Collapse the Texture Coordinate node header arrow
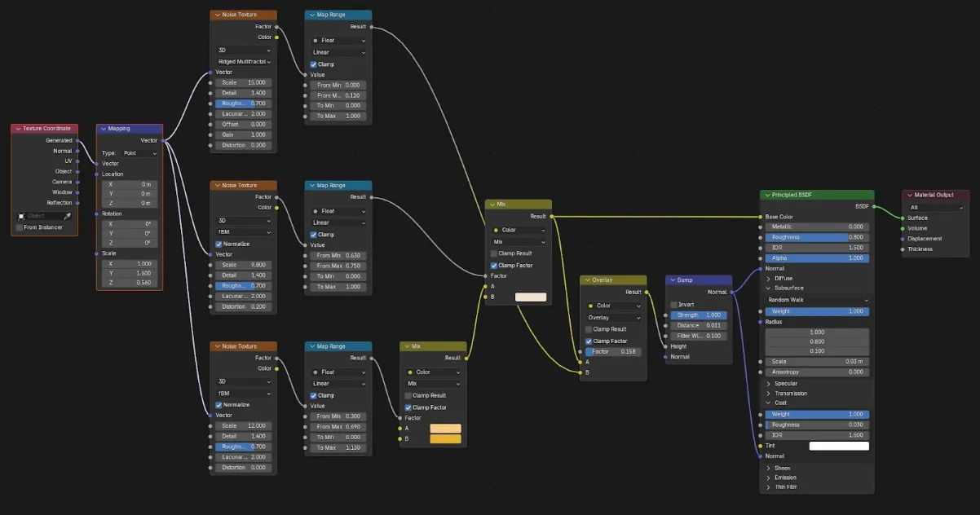980x515 pixels. point(18,129)
